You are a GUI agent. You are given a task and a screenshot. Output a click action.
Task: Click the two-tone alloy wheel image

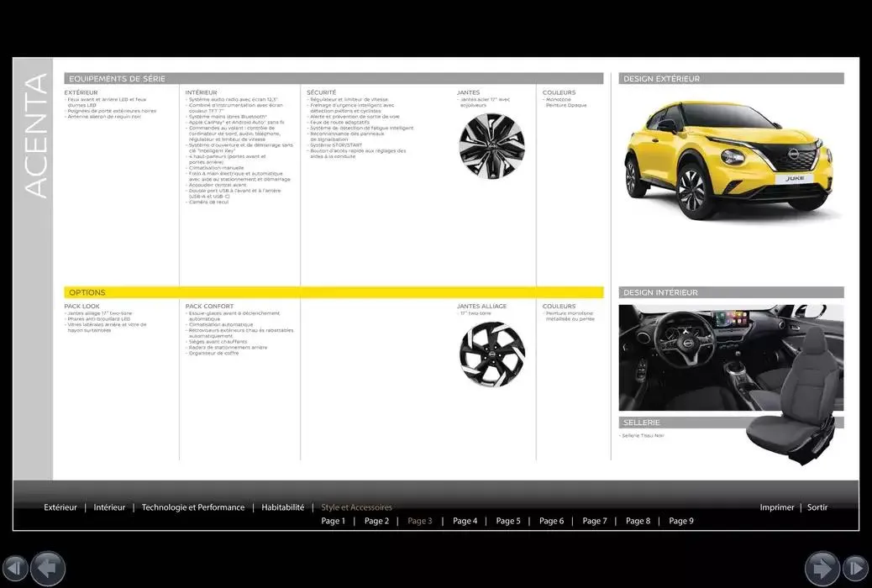tap(491, 354)
